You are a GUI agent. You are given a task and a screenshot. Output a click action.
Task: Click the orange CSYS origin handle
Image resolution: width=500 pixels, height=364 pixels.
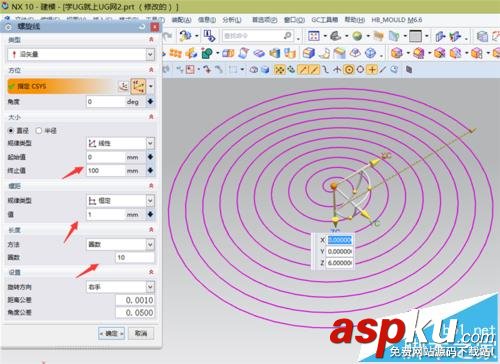(x=333, y=186)
